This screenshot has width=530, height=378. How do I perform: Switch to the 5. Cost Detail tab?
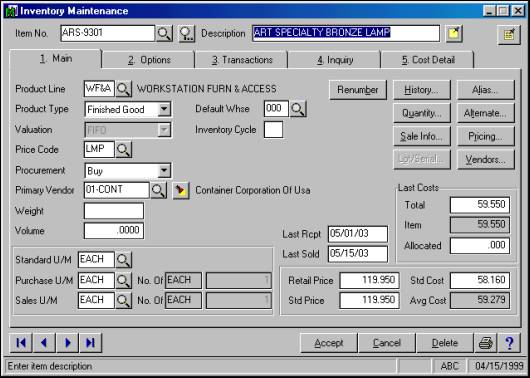(x=428, y=60)
